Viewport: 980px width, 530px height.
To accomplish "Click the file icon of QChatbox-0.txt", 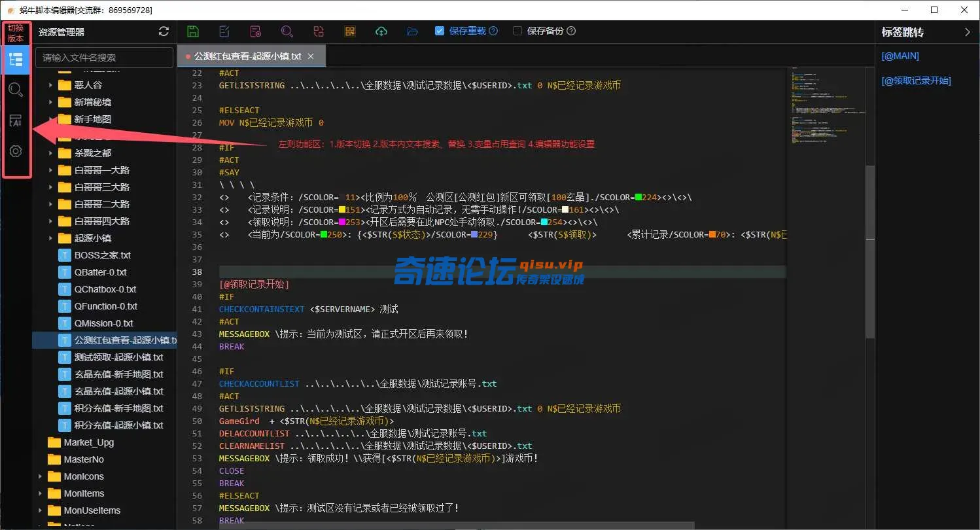I will click(x=64, y=289).
